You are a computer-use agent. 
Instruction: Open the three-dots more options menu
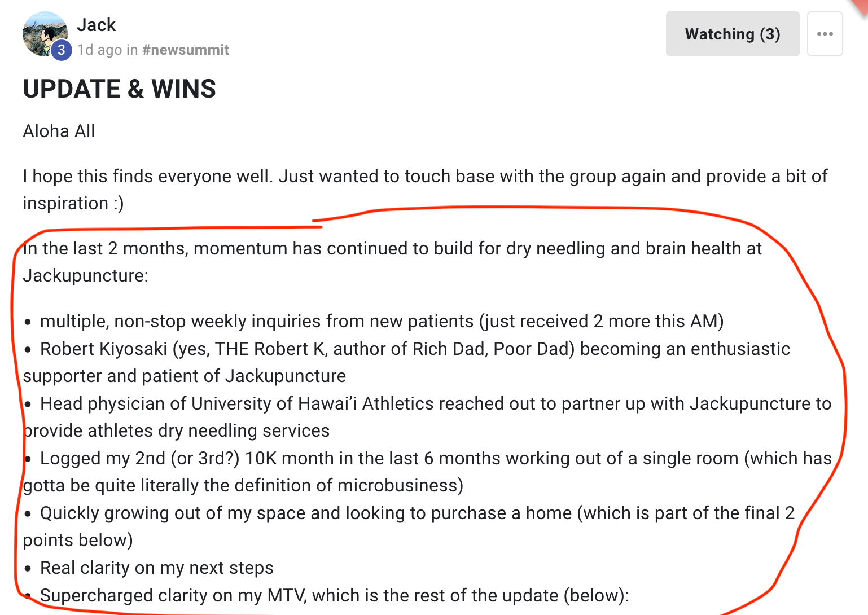825,34
